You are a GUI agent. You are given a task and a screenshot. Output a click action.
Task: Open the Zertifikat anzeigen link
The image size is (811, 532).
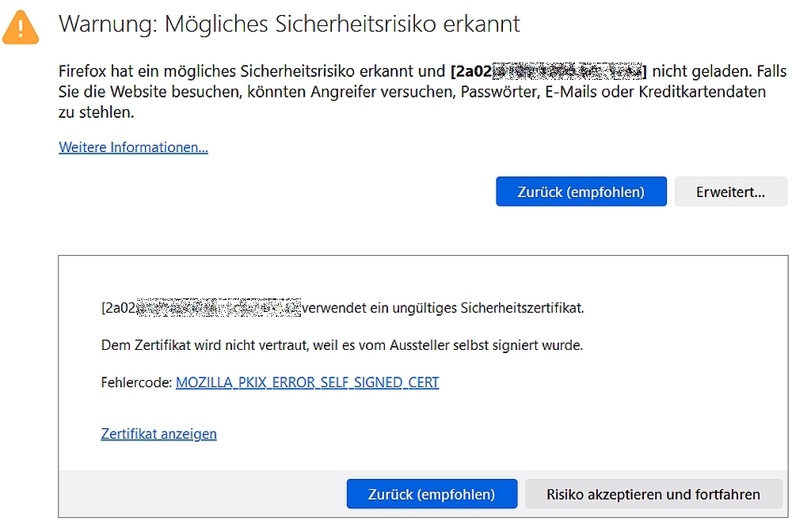[x=158, y=434]
